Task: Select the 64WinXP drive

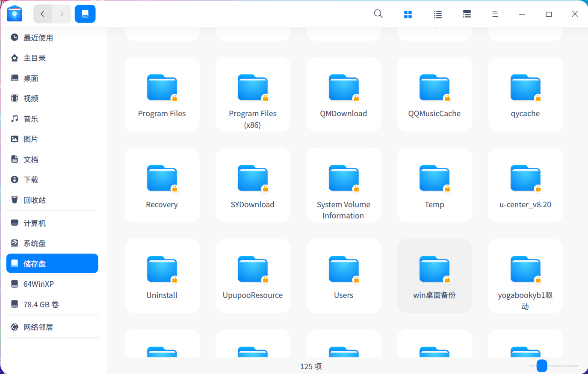Action: [x=38, y=284]
